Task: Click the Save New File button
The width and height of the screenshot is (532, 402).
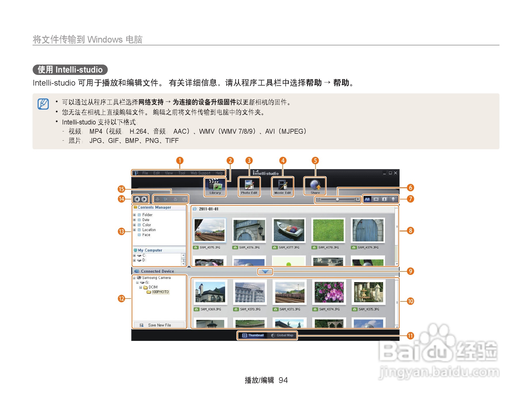Action: click(159, 325)
